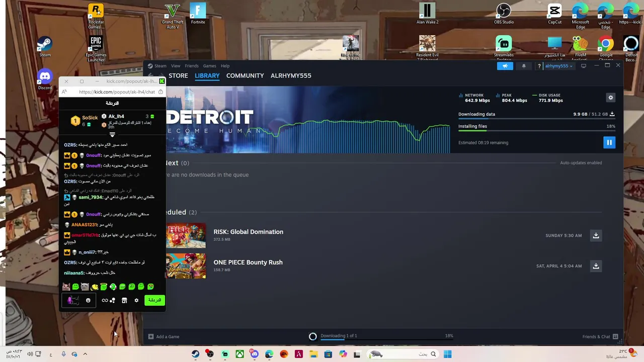Screen dimensions: 644x362
Task: Open the Steam menu
Action: point(160,66)
